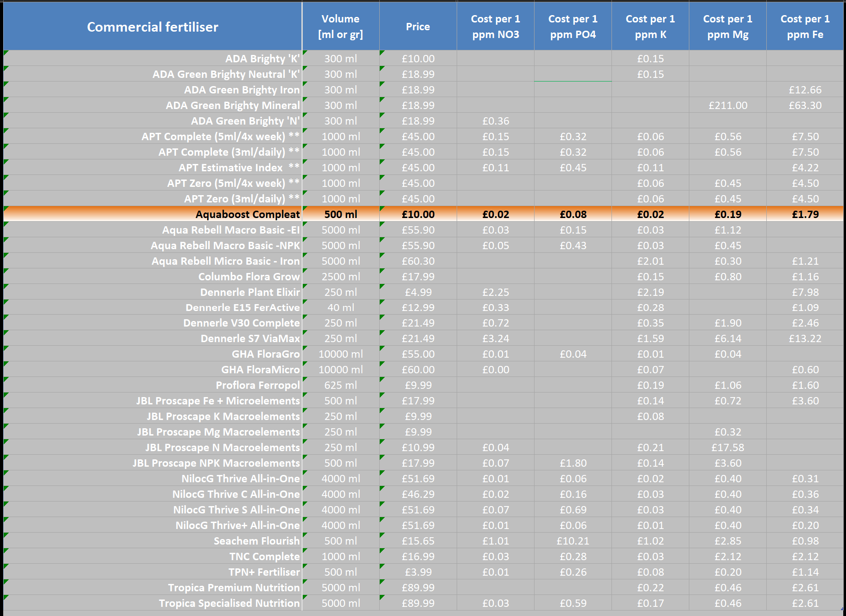Select the Proflora Ferropol name cell
846x616 pixels.
(x=153, y=385)
